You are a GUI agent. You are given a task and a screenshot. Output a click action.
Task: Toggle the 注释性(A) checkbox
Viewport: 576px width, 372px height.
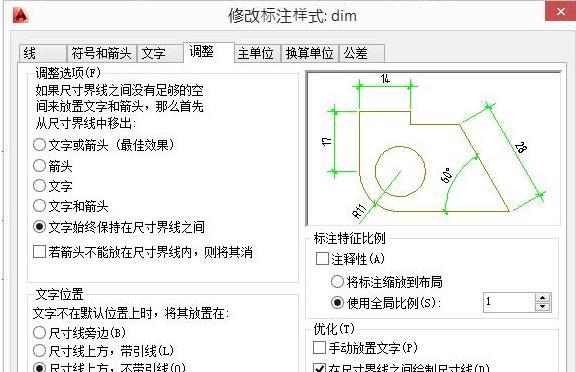pyautogui.click(x=322, y=259)
